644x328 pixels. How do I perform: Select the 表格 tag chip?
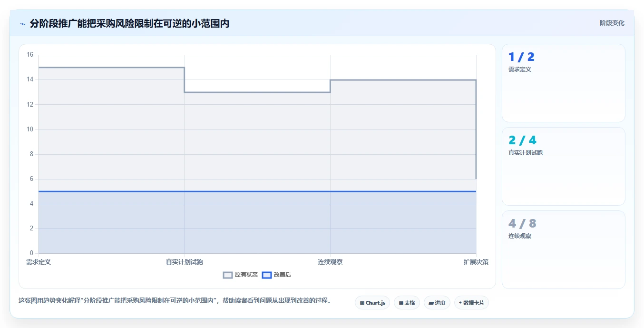pyautogui.click(x=407, y=303)
